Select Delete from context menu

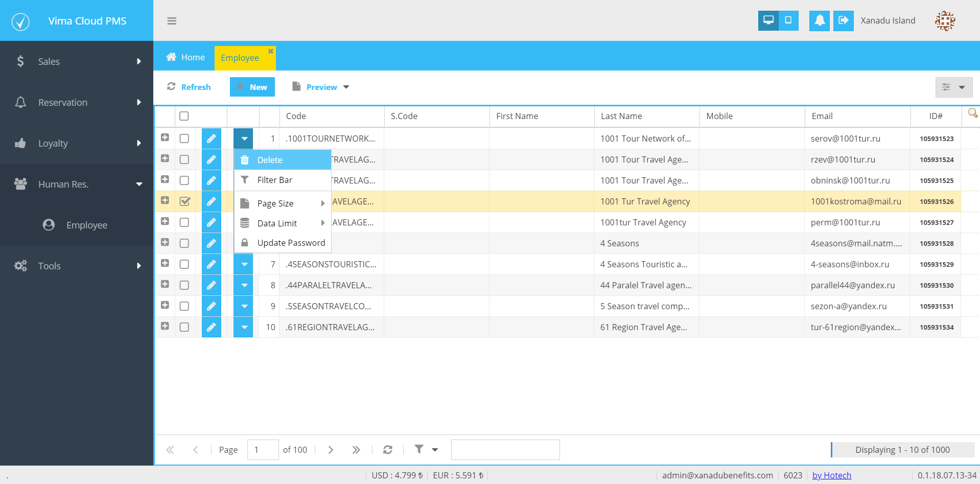point(283,160)
